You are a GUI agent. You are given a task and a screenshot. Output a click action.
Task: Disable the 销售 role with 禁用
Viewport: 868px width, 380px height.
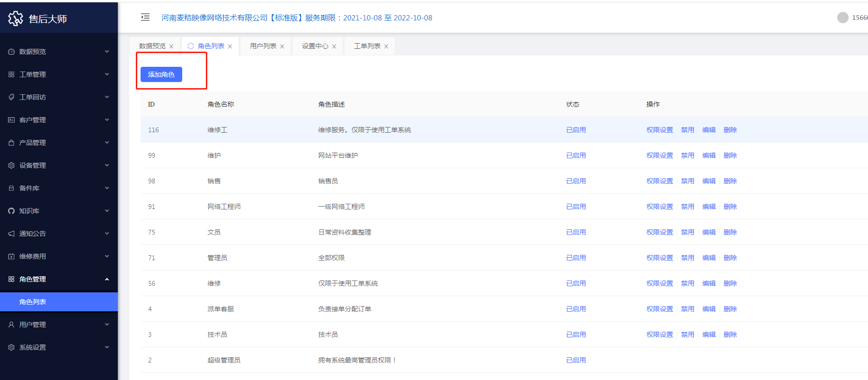[x=687, y=181]
